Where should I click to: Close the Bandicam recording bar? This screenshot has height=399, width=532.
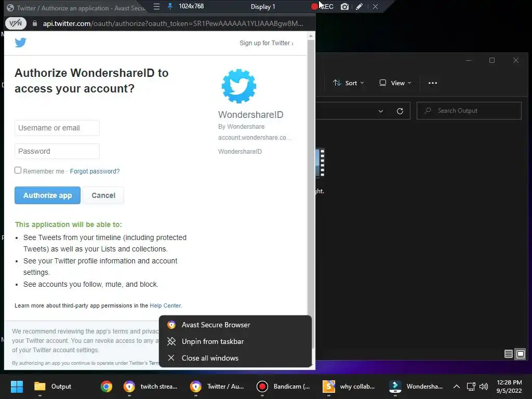375,6
